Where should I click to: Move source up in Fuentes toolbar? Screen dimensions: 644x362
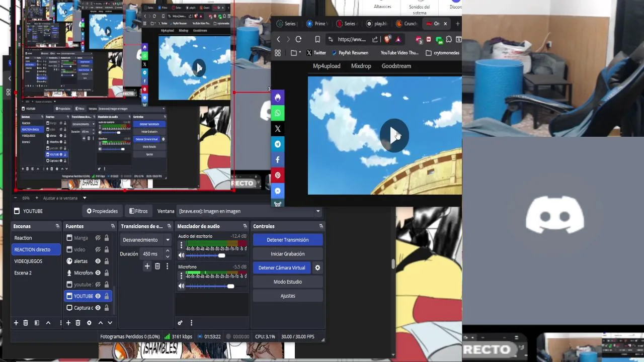point(101,323)
